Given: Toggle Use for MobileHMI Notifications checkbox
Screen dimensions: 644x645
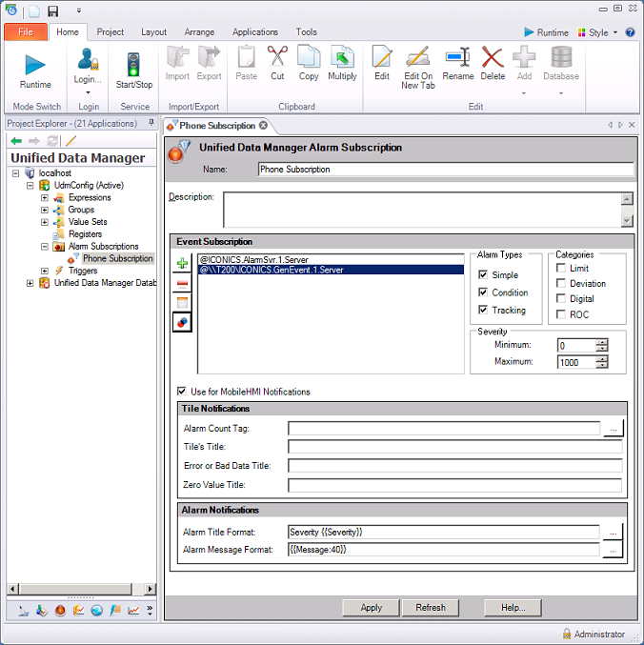Looking at the screenshot, I should tap(182, 392).
